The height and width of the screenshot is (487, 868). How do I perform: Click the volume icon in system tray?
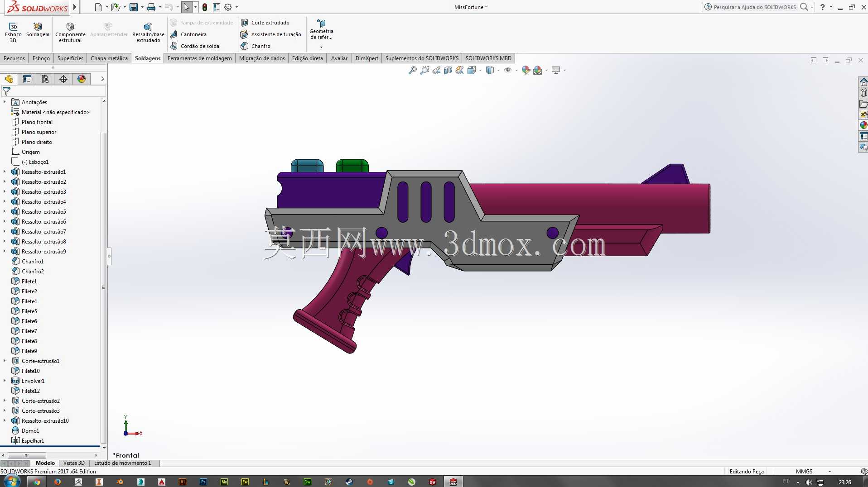click(x=809, y=482)
